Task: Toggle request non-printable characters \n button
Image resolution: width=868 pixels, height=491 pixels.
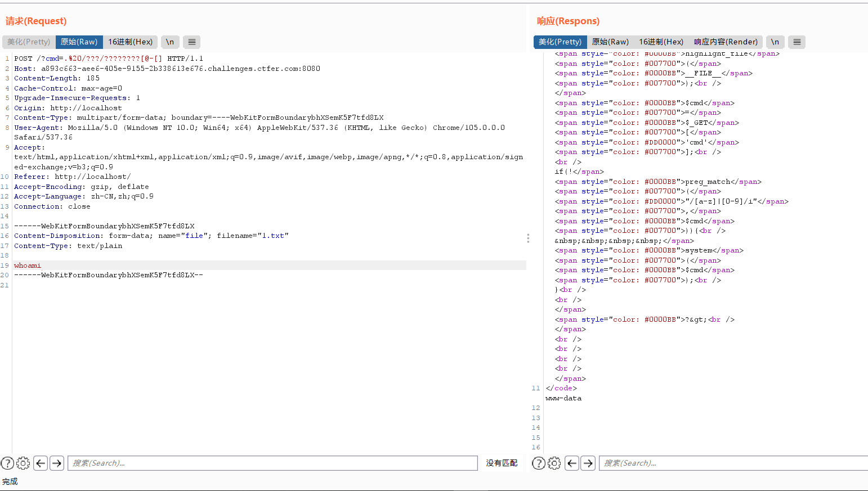Action: point(170,42)
